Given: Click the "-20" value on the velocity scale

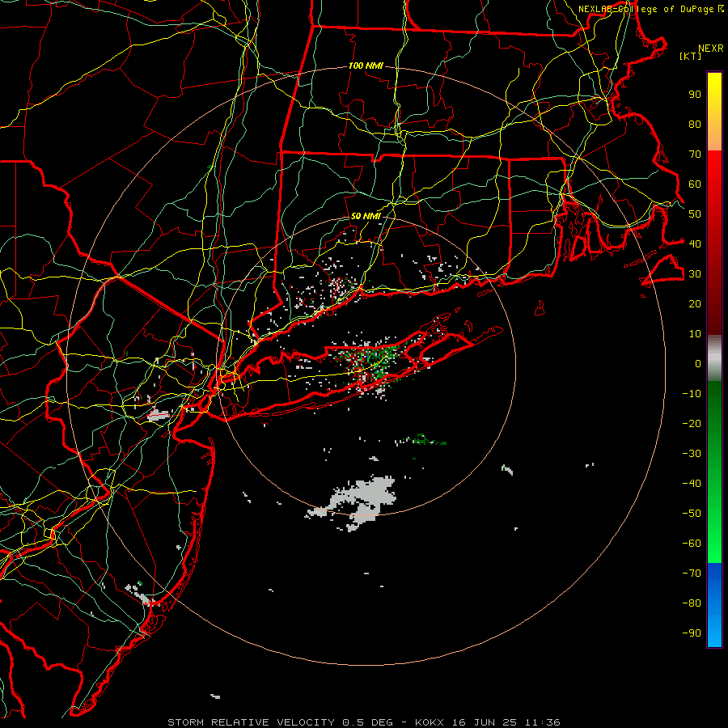Looking at the screenshot, I should point(692,423).
